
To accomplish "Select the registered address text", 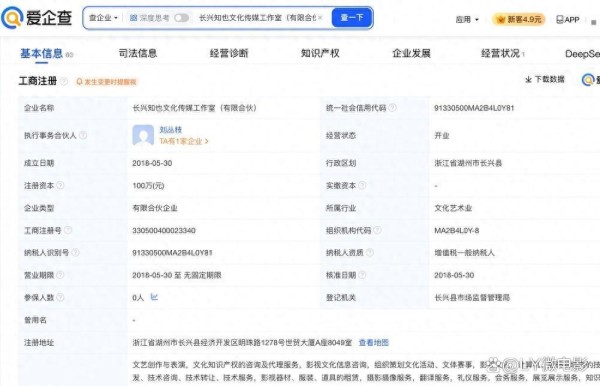I will pos(242,342).
